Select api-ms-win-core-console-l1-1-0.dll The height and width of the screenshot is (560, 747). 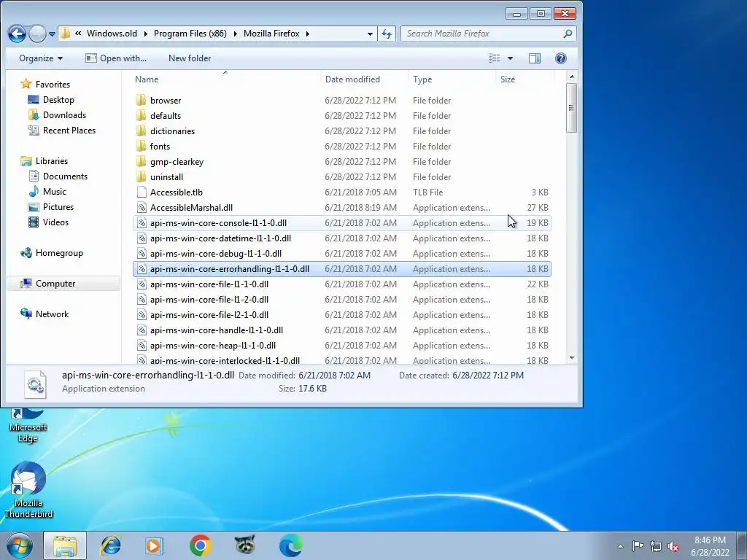341,223
